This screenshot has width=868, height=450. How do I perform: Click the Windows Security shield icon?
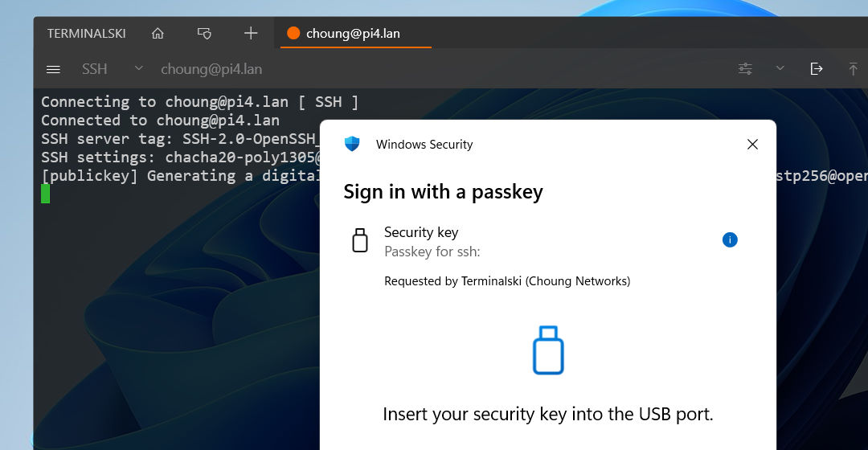coord(352,145)
